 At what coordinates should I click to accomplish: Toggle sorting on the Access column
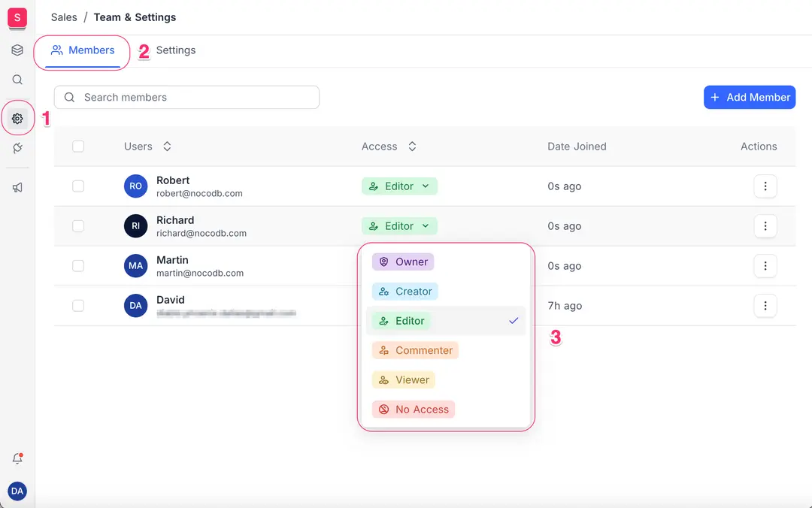412,146
